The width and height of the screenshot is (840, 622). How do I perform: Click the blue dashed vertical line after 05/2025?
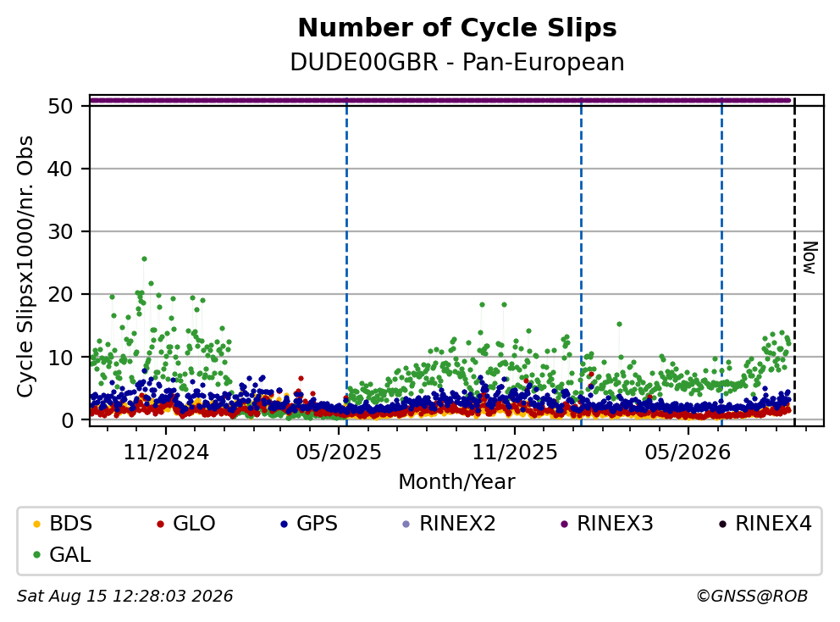tap(346, 263)
